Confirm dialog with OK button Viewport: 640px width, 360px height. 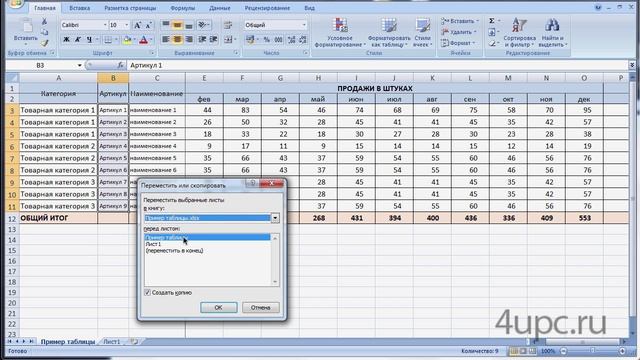pyautogui.click(x=218, y=307)
